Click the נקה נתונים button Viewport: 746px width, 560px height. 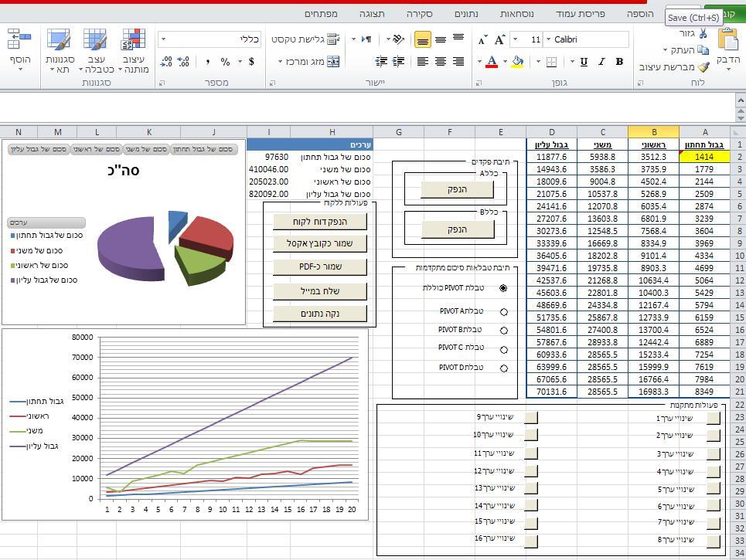(x=320, y=314)
